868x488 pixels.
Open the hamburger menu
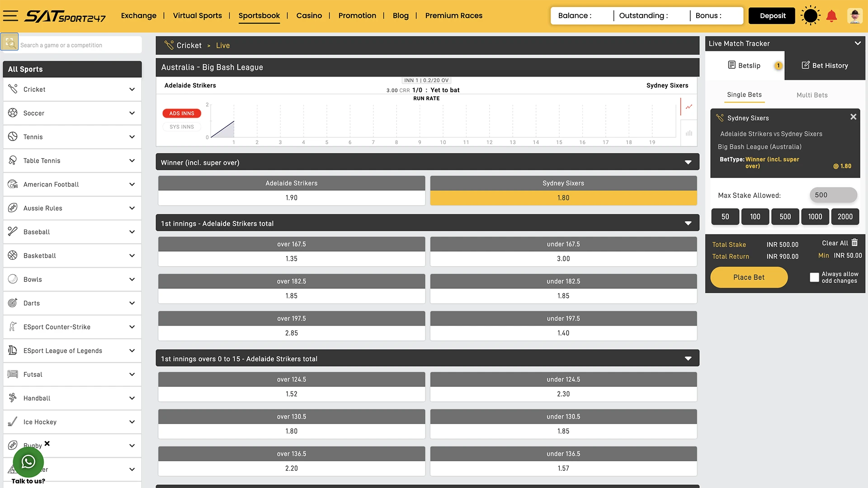[x=10, y=16]
